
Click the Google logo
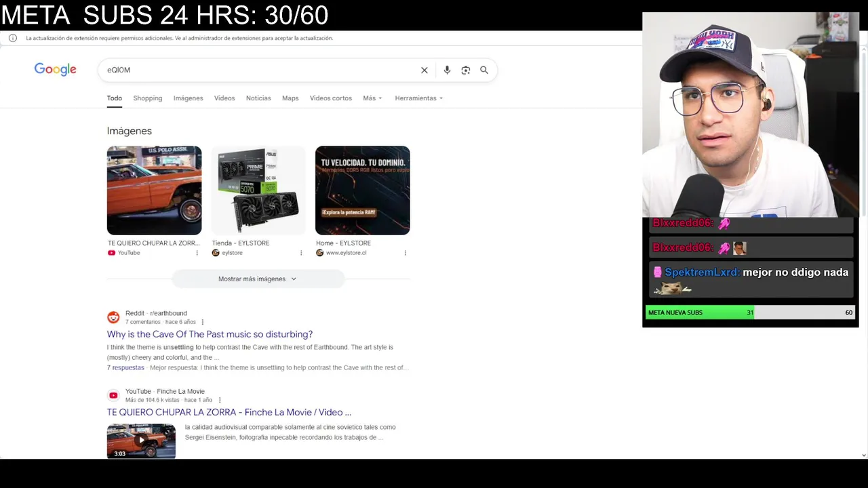pyautogui.click(x=56, y=69)
